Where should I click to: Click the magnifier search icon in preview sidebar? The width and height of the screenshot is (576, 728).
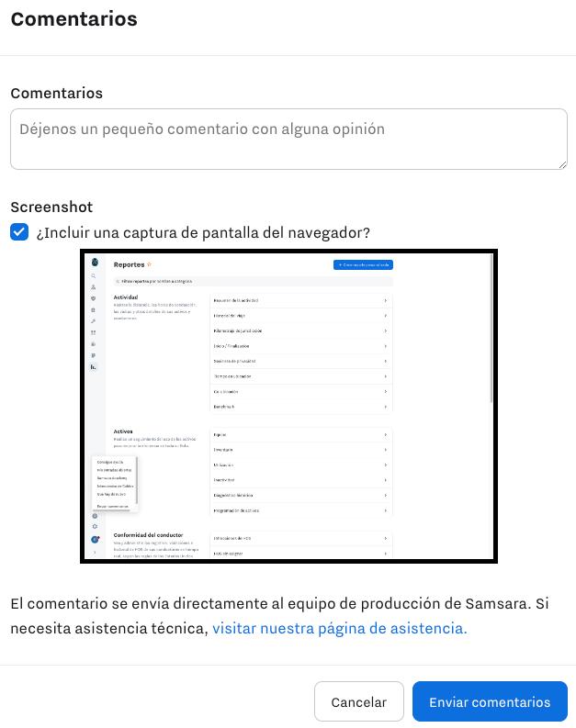click(x=94, y=275)
